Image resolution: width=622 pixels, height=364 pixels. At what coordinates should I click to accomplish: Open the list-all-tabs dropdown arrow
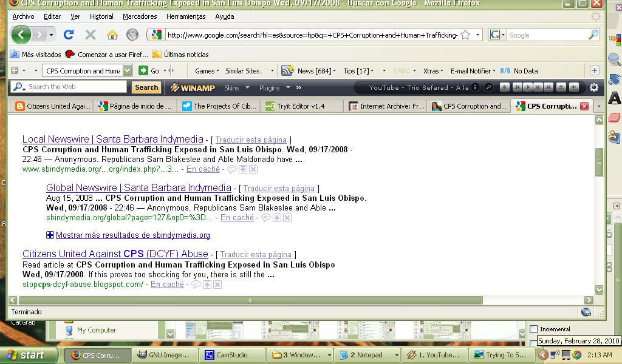pyautogui.click(x=599, y=106)
